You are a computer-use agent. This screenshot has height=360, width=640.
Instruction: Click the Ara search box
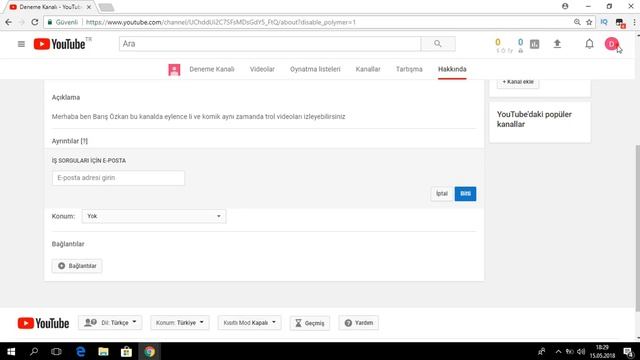coord(270,44)
